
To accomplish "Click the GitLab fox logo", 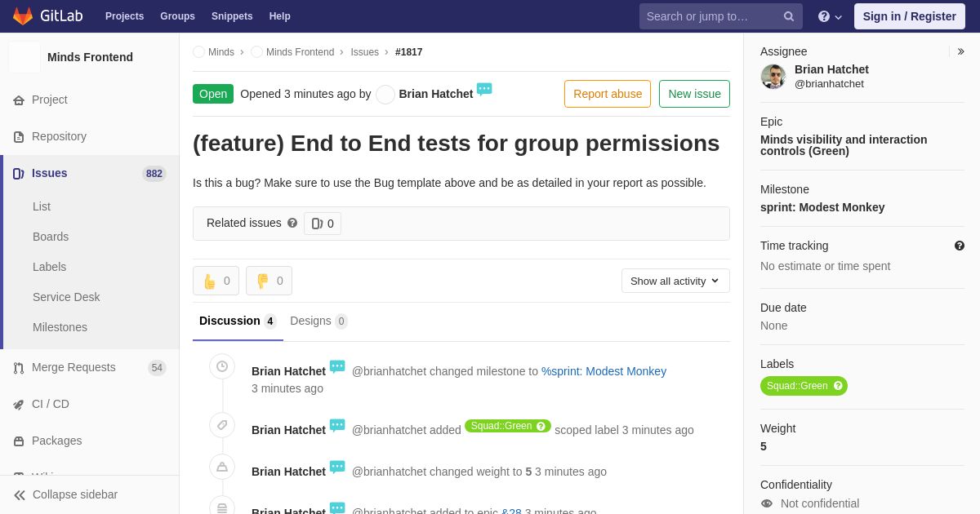I will pyautogui.click(x=23, y=16).
